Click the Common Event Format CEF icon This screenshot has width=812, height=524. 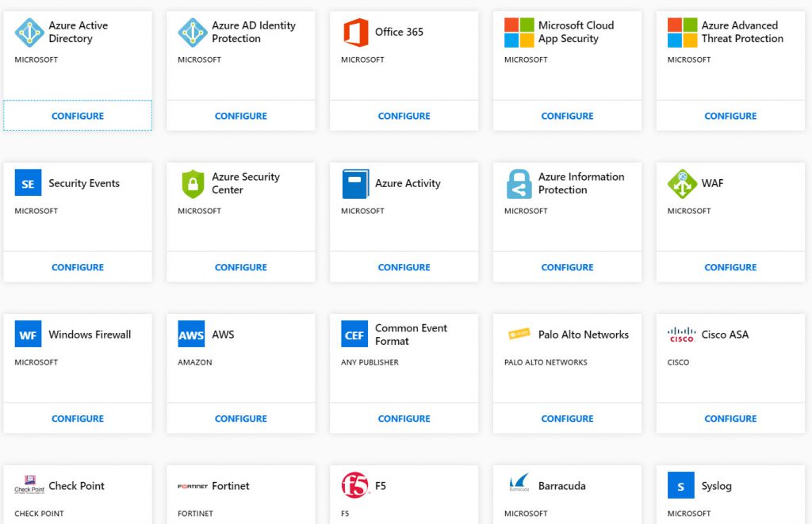coord(354,334)
